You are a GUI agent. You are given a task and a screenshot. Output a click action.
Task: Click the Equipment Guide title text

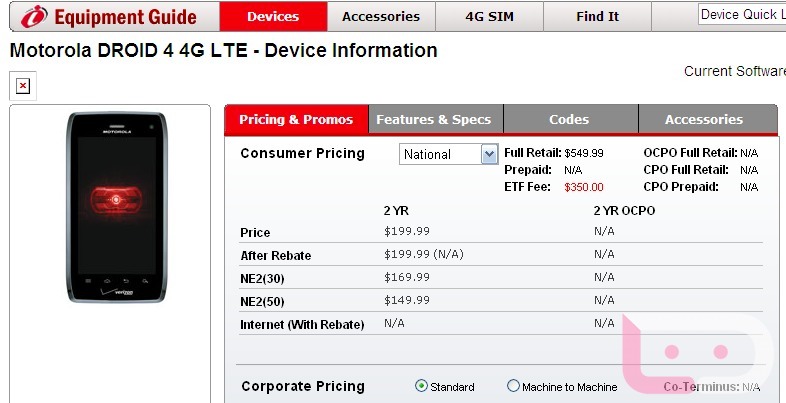pos(125,17)
